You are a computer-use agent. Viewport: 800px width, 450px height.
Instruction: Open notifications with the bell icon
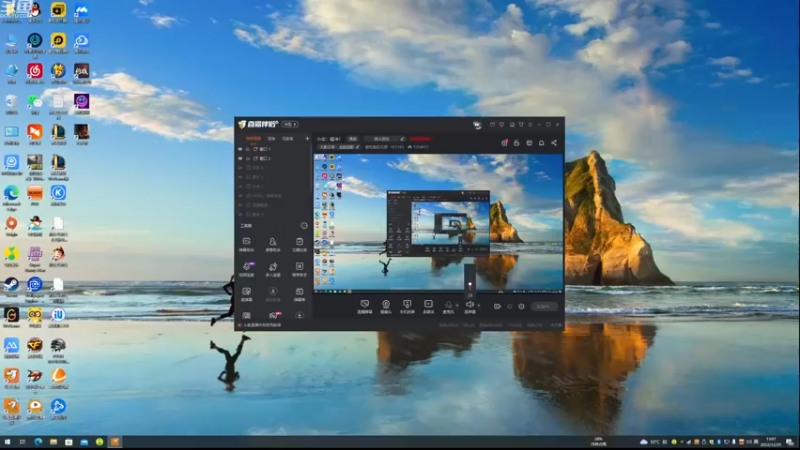point(541,143)
